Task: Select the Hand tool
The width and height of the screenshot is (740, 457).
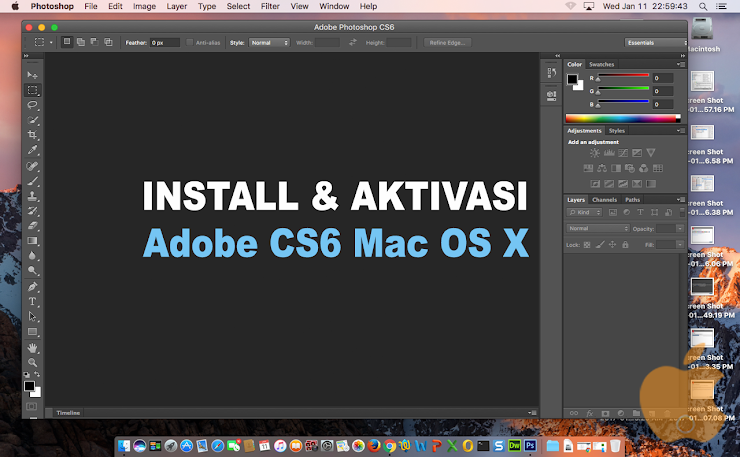Action: pos(32,348)
